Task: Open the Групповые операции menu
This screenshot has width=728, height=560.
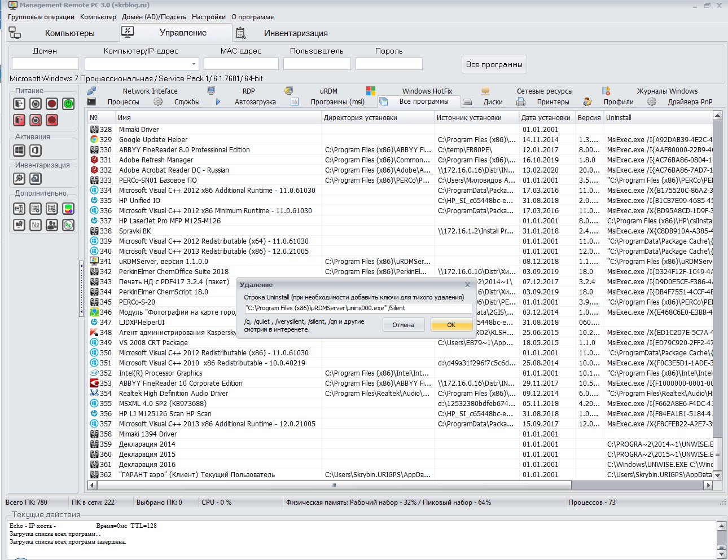Action: [x=41, y=17]
